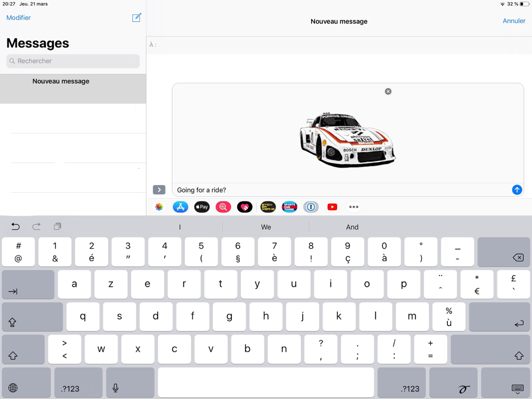
Task: Remove the Porsche sticker attachment
Action: tap(388, 92)
